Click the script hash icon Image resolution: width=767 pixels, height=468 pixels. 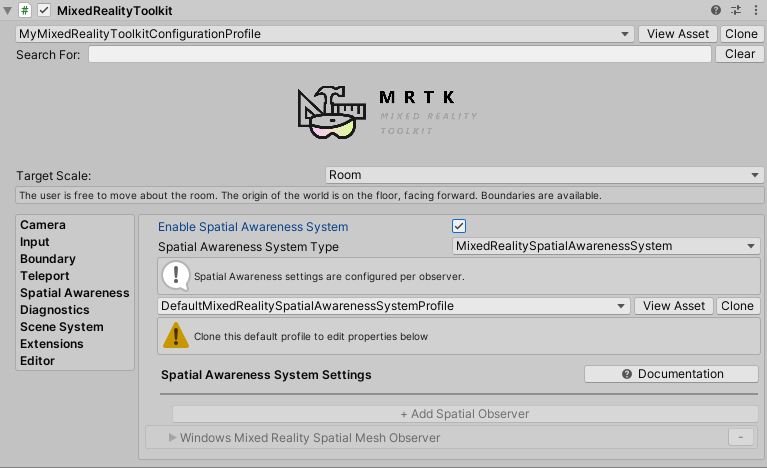[x=24, y=10]
